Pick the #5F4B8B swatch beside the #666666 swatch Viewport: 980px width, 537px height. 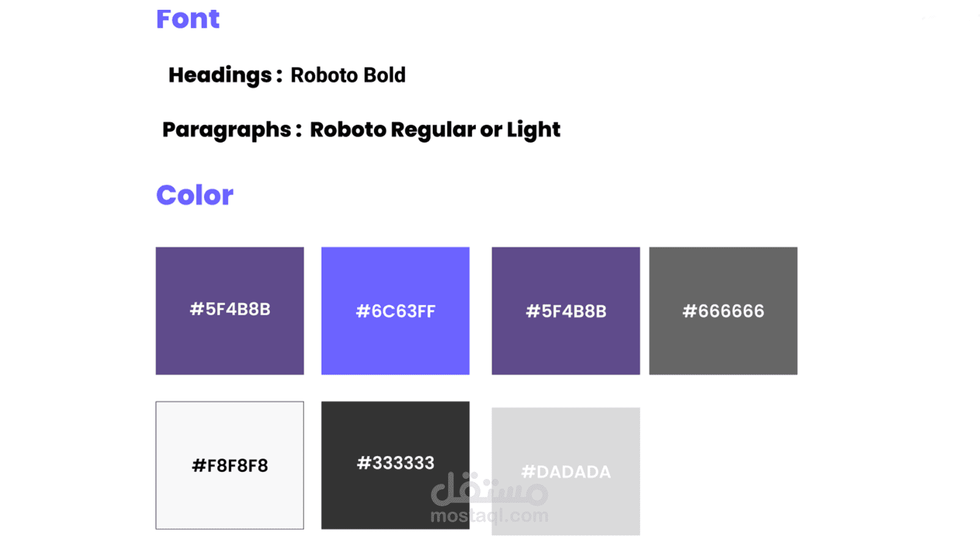click(x=566, y=311)
